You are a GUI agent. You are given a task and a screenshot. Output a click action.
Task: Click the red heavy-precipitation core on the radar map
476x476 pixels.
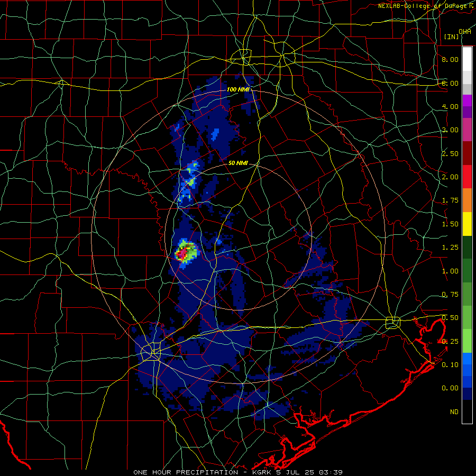183,254
